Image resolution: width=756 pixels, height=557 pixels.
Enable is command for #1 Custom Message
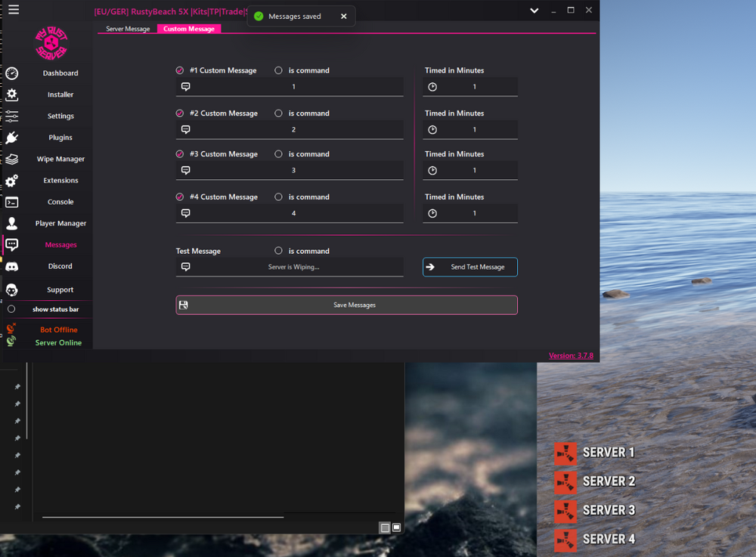coord(278,70)
